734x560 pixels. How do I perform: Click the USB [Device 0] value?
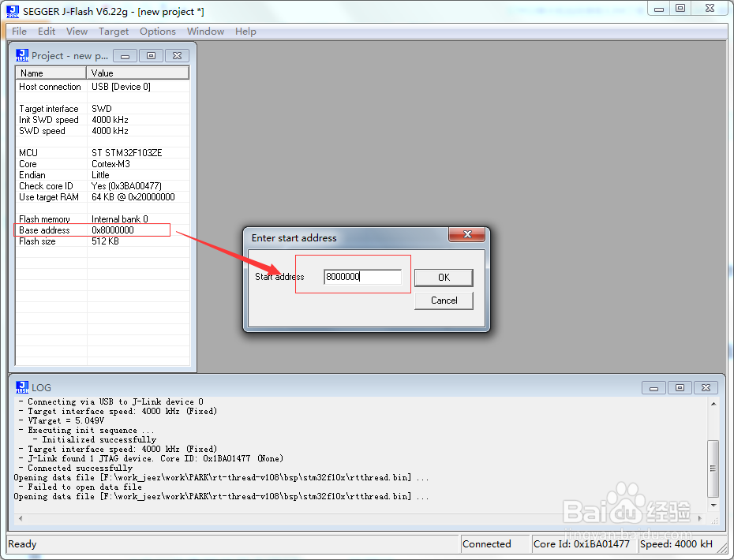click(121, 87)
